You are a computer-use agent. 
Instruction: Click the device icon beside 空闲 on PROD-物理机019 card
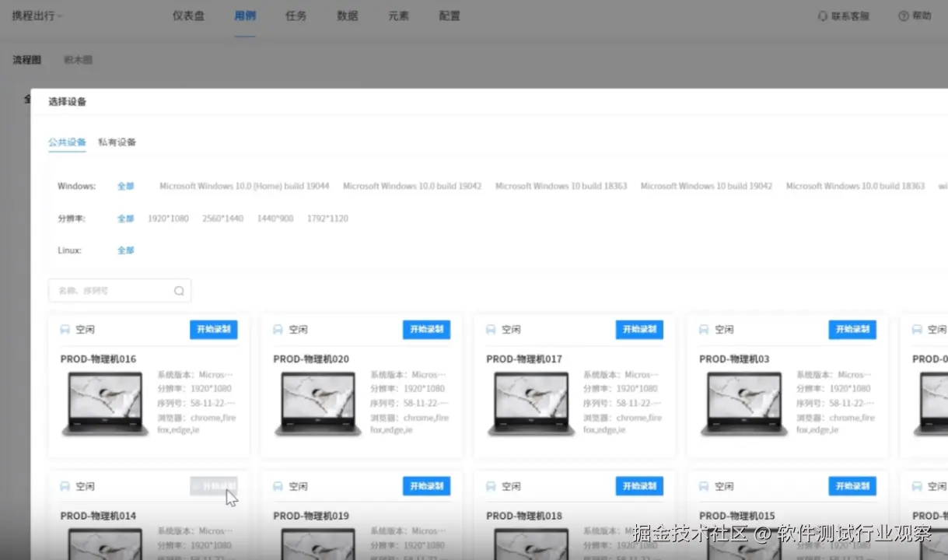pyautogui.click(x=278, y=486)
